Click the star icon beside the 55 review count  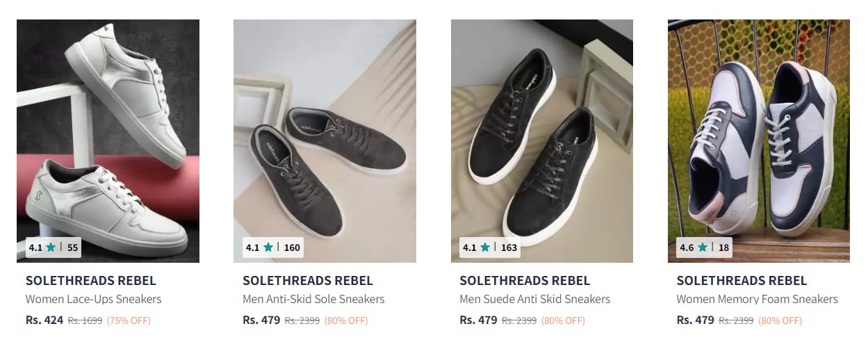pyautogui.click(x=51, y=247)
